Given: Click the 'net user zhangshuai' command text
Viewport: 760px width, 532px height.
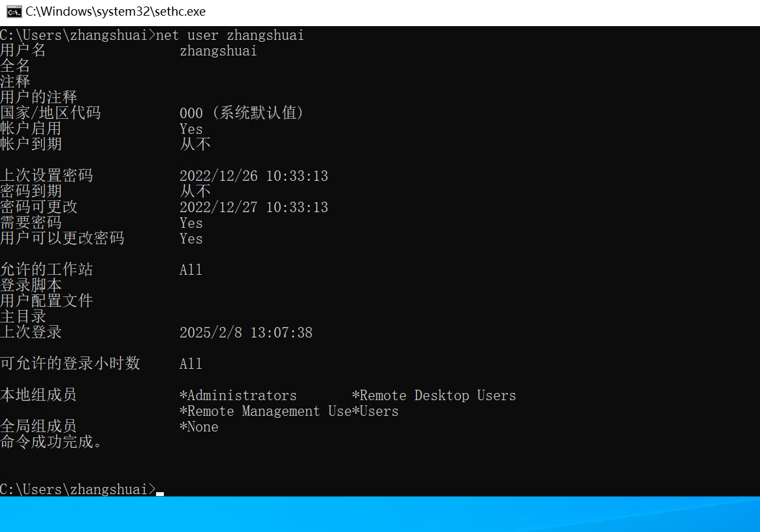Looking at the screenshot, I should point(230,35).
